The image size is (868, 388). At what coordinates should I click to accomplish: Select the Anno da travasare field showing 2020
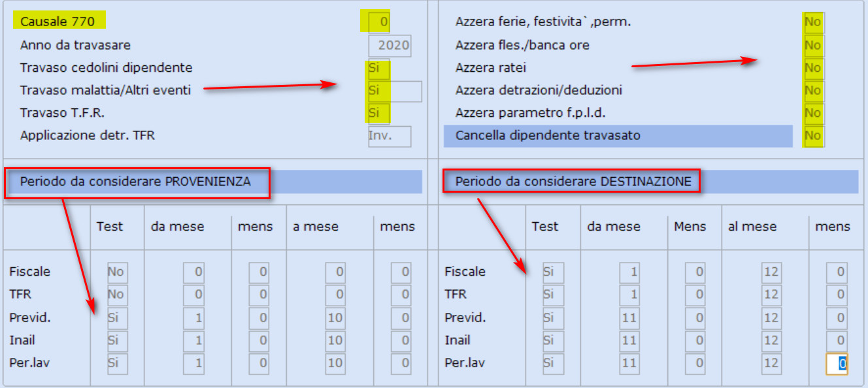(x=390, y=45)
